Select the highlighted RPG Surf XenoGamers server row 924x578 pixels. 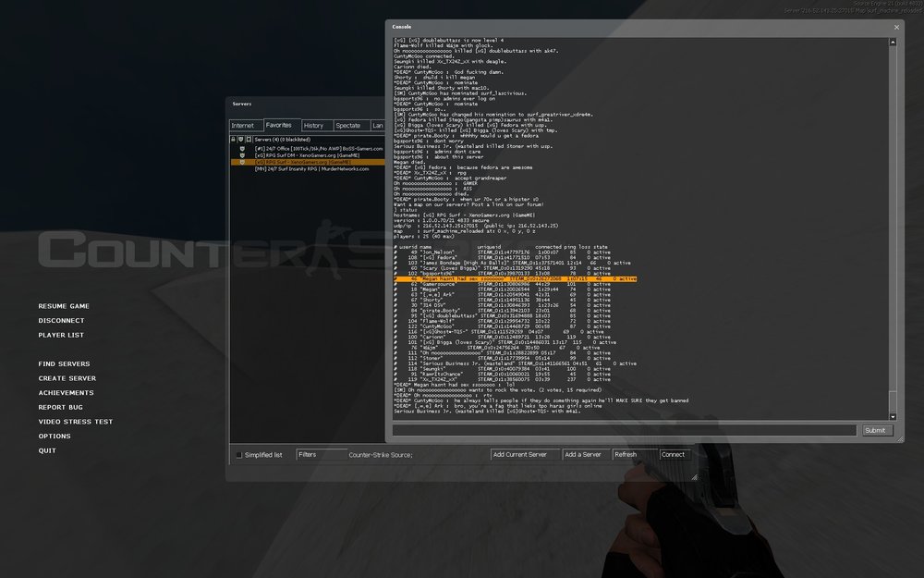[x=308, y=162]
